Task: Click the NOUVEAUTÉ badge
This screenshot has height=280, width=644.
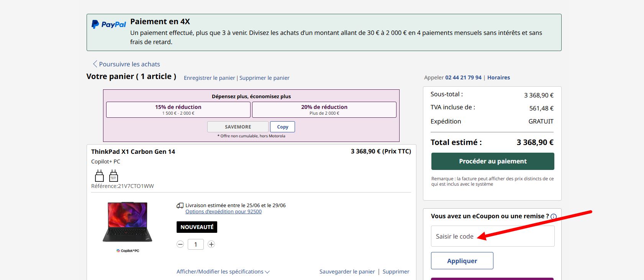Action: (197, 227)
